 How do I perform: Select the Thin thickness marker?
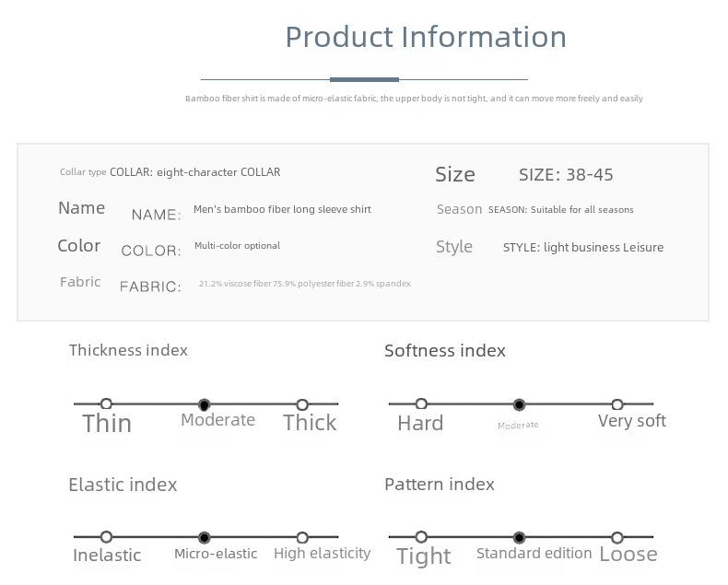[x=106, y=404]
